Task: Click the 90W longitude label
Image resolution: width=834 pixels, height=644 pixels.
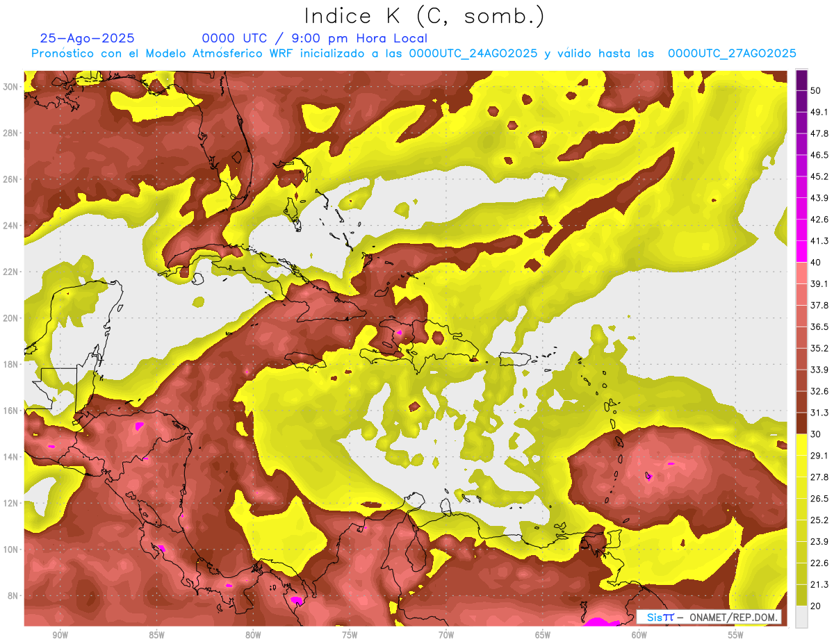Action: (60, 635)
